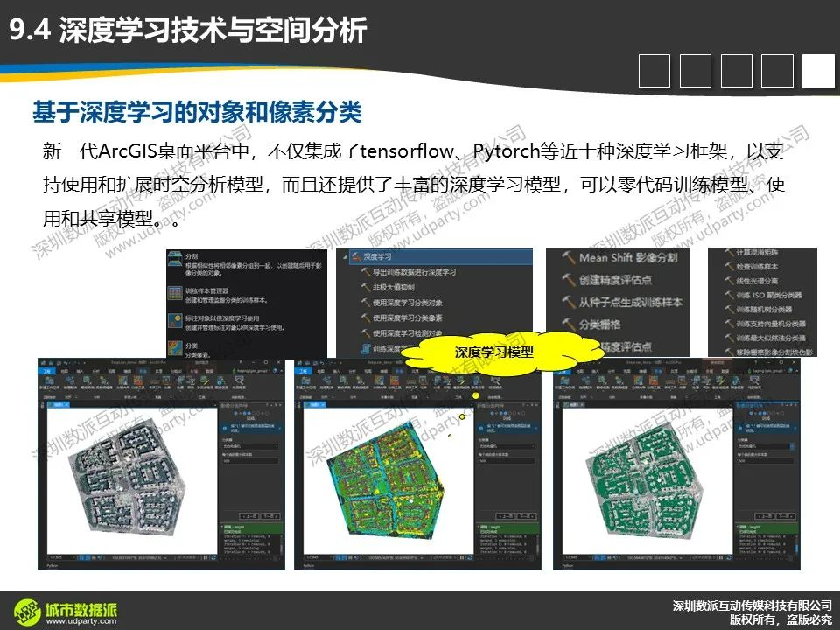The width and height of the screenshot is (840, 630).
Task: Click hammer icon beside 计算混淆矩阵
Action: pyautogui.click(x=729, y=252)
